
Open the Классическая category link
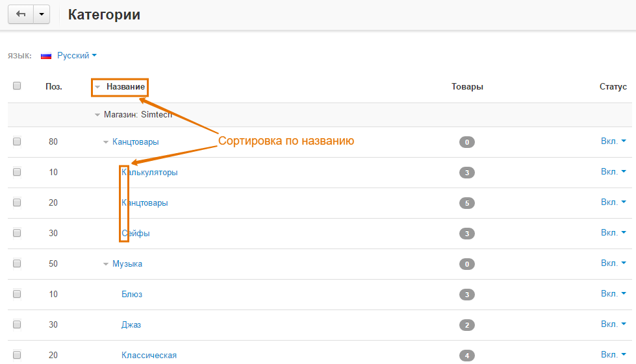click(x=149, y=356)
